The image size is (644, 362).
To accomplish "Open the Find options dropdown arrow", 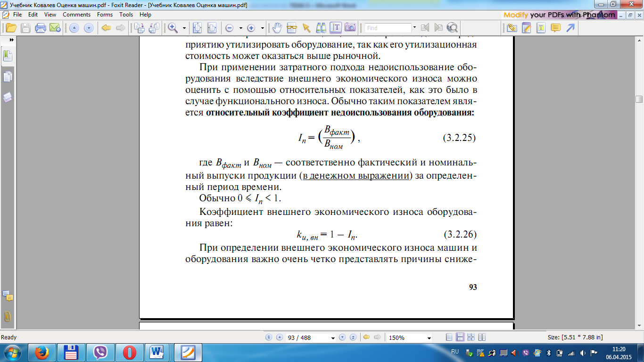I will pos(414,28).
